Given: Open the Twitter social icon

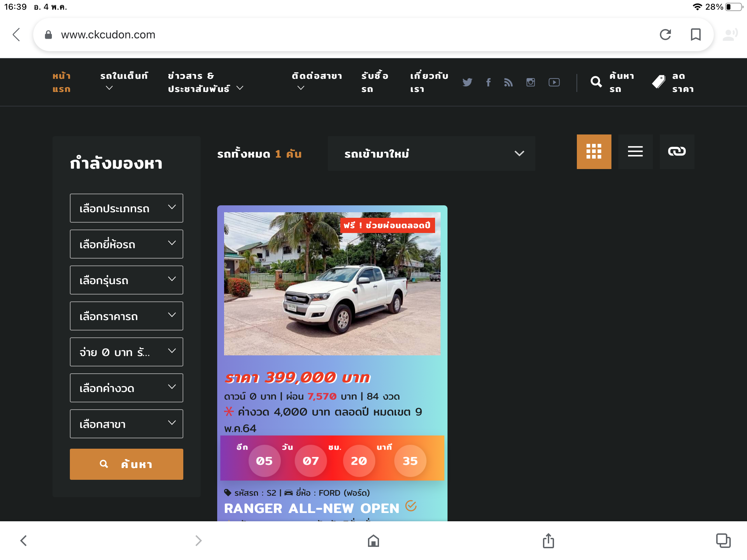Looking at the screenshot, I should [467, 82].
